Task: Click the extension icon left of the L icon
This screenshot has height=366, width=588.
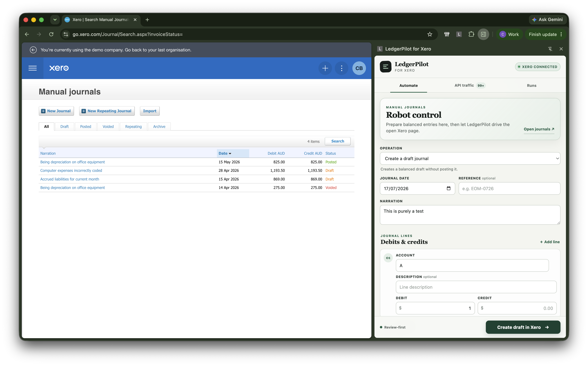Action: pyautogui.click(x=447, y=34)
